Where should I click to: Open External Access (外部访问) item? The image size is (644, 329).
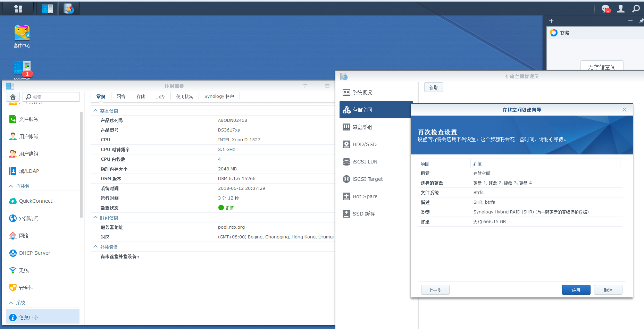(x=43, y=218)
